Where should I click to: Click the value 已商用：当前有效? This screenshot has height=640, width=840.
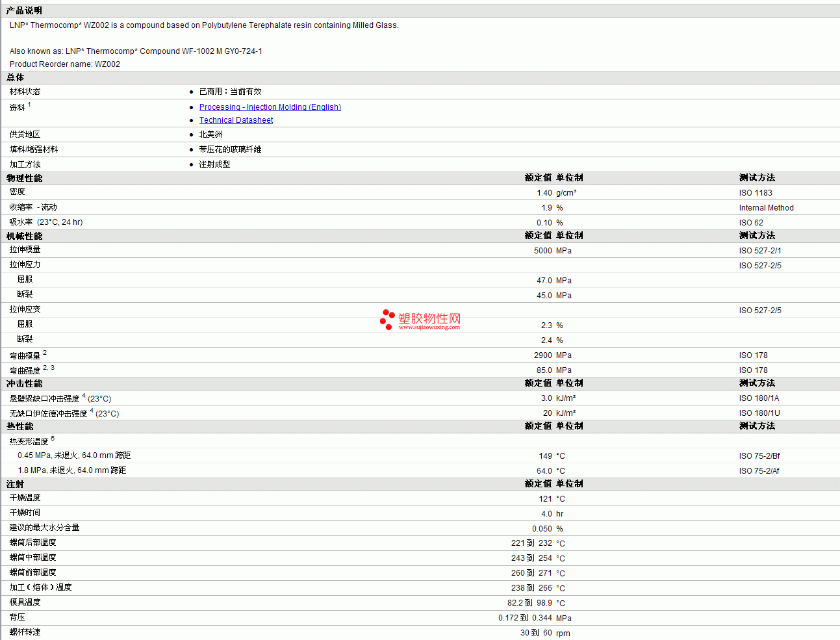pos(230,92)
